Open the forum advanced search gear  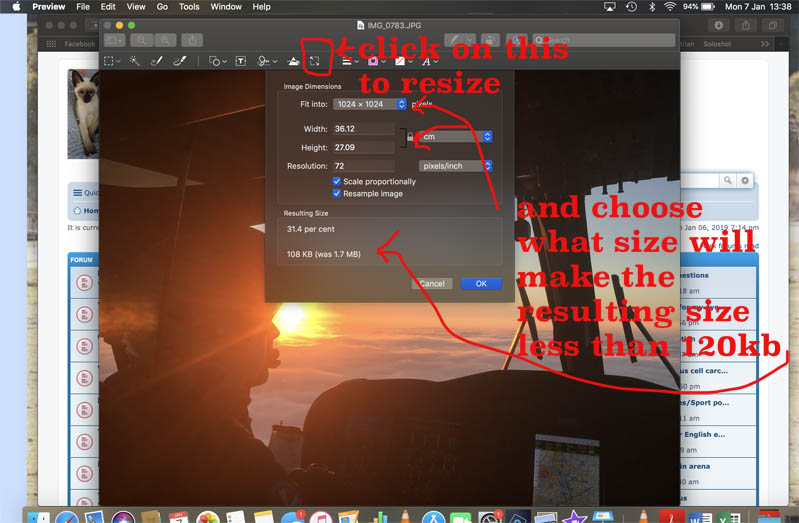click(744, 180)
